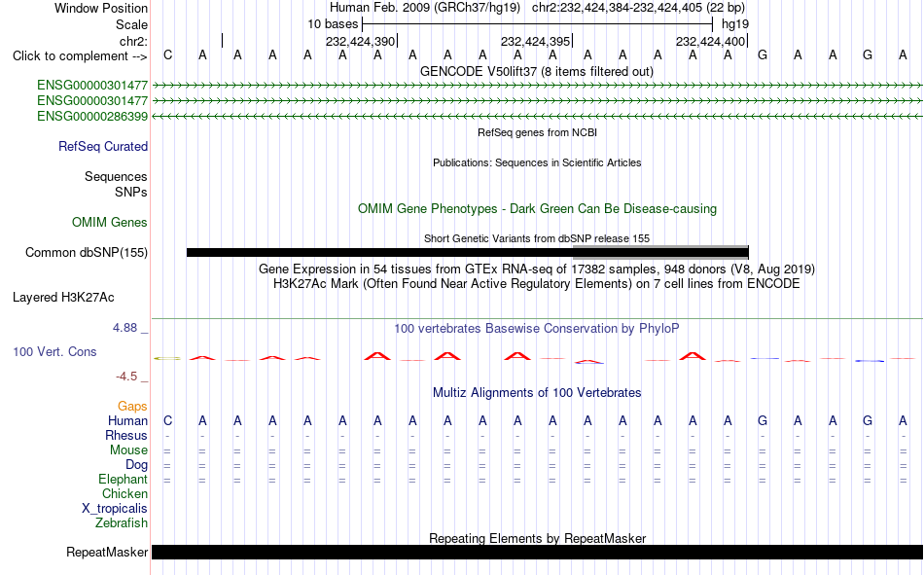Click the SNPs label under Sequences
Image resolution: width=924 pixels, height=575 pixels.
point(131,192)
